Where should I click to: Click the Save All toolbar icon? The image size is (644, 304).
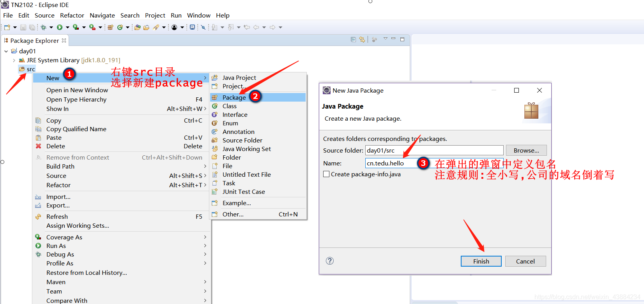click(32, 27)
